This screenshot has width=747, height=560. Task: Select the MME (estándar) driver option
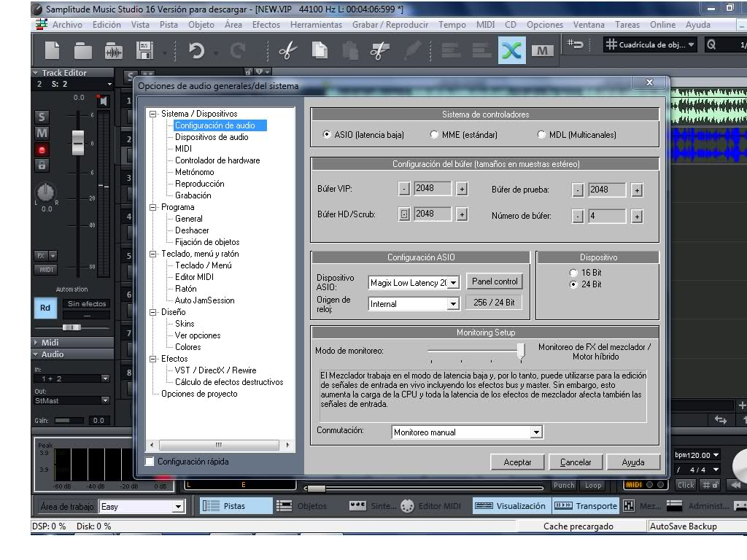435,135
